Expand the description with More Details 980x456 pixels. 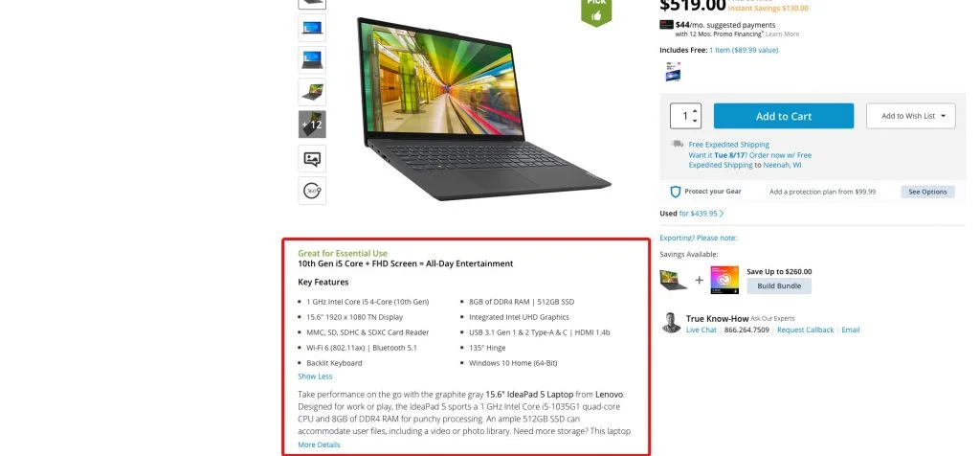click(319, 445)
